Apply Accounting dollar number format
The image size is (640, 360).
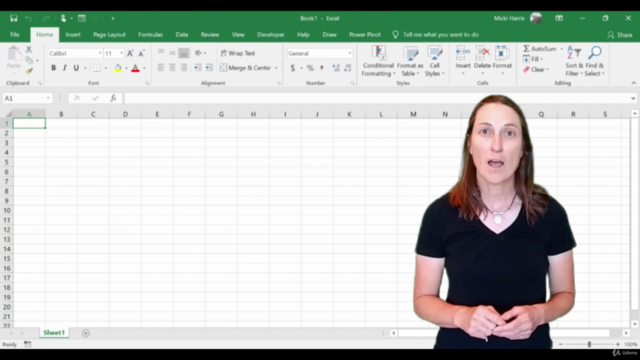(x=293, y=68)
